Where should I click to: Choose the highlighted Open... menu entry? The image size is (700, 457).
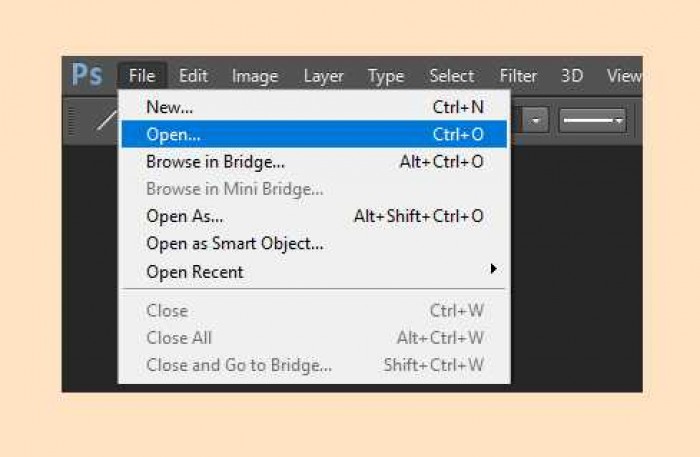coord(314,134)
